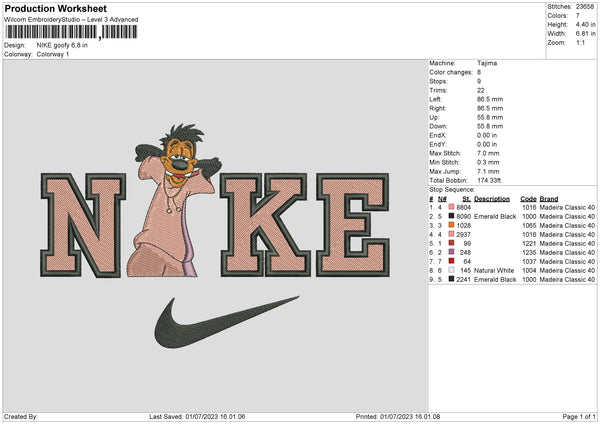Screen dimensions: 600x424
Task: Select the "Color changes:" label
Action: click(451, 72)
